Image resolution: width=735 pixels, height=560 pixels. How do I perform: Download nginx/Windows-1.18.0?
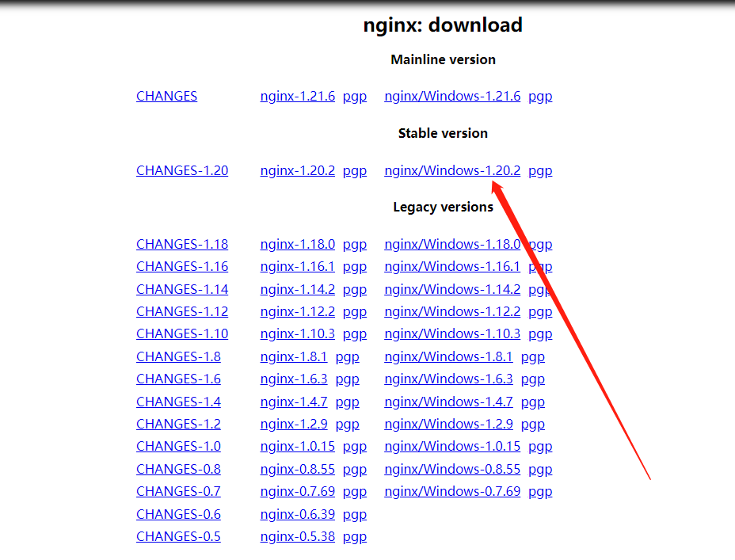coord(452,244)
